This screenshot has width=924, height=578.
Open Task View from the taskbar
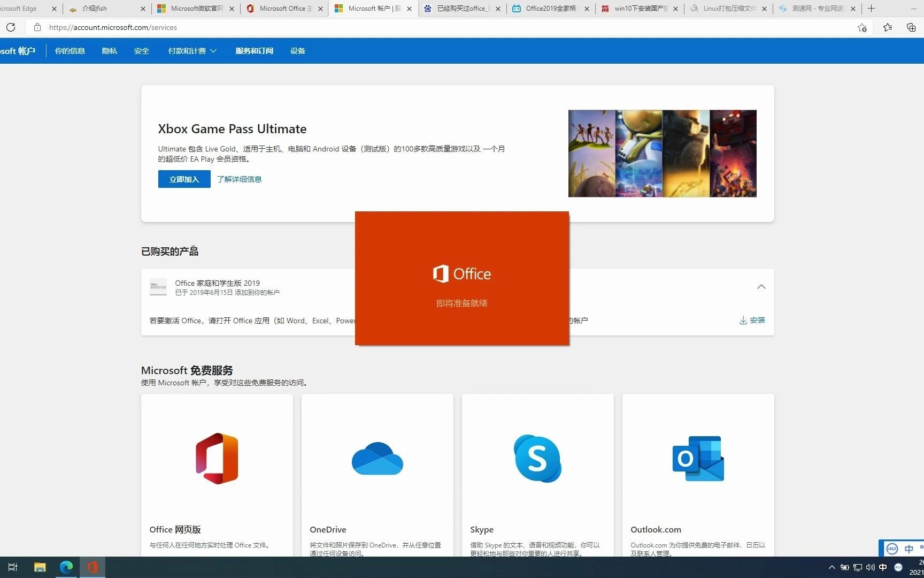[13, 567]
